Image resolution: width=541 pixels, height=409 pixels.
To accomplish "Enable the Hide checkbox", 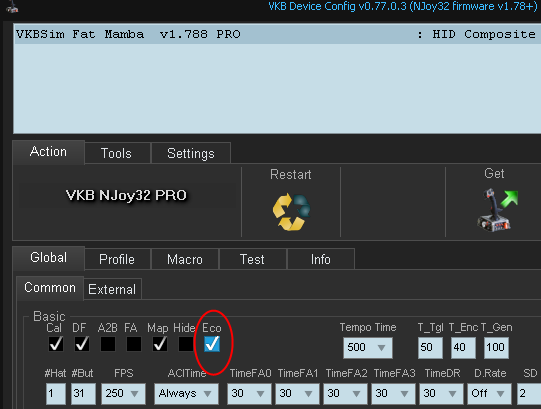I will point(186,344).
